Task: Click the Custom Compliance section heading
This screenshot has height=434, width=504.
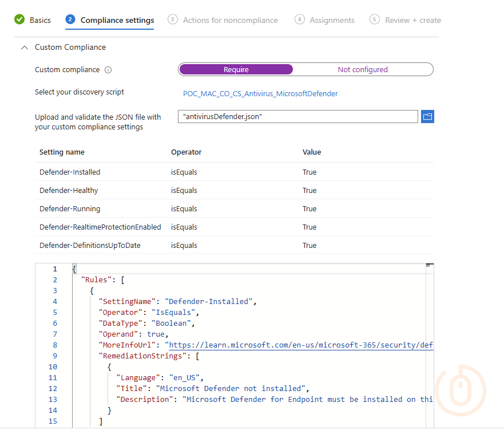Action: point(70,48)
